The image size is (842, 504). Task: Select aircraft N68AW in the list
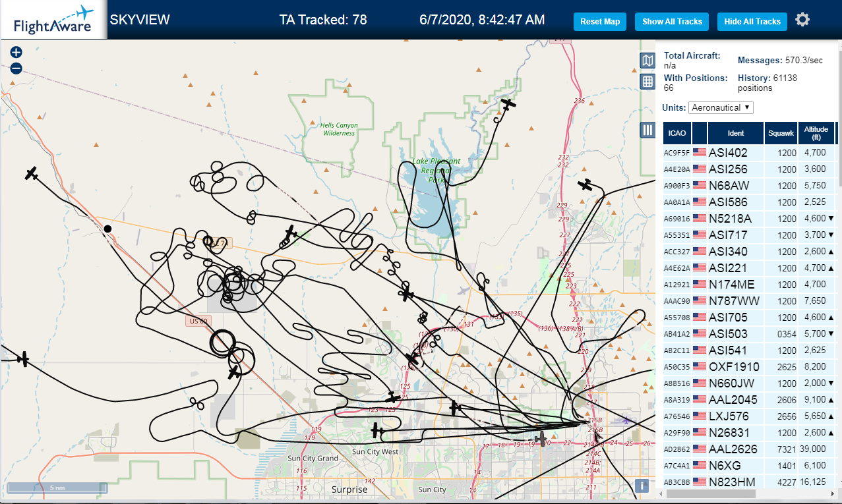[749, 186]
